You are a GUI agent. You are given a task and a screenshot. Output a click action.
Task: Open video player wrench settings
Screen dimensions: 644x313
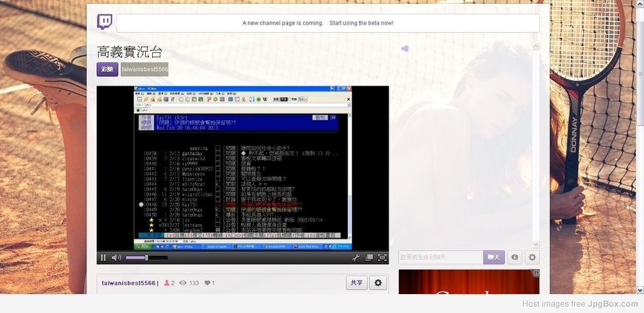coord(355,258)
